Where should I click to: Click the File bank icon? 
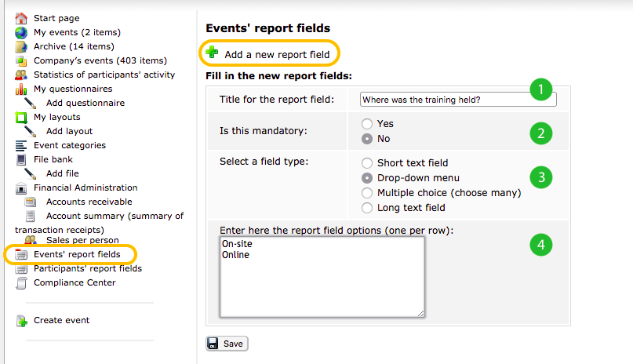coord(21,160)
